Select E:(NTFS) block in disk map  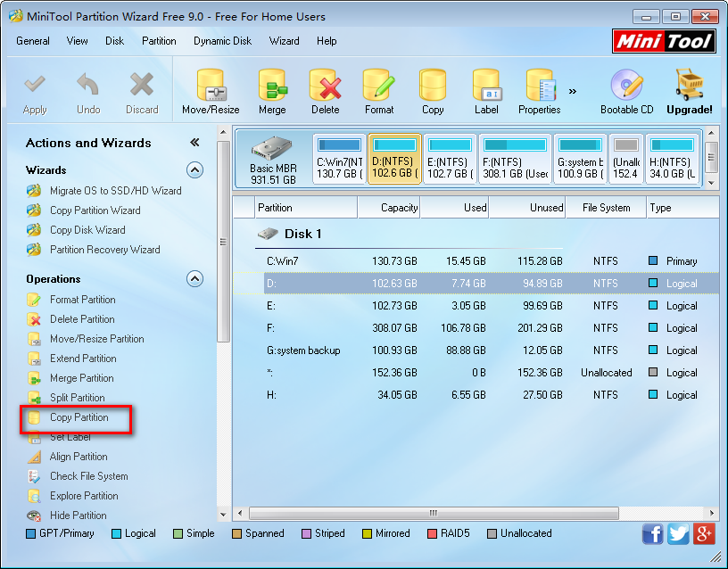[x=450, y=159]
